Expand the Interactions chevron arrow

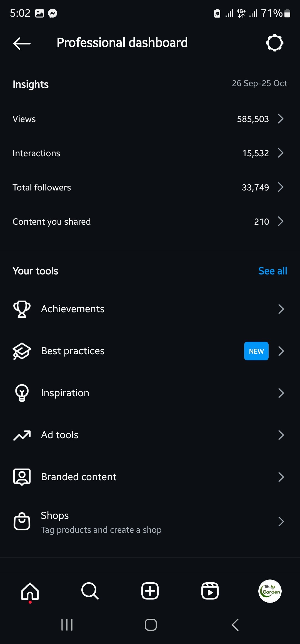coord(281,153)
